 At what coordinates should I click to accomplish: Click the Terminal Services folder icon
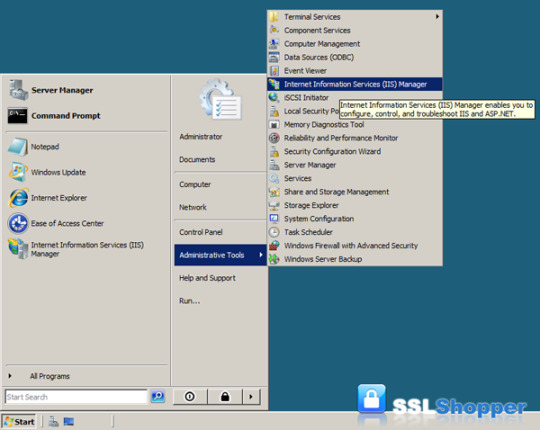pyautogui.click(x=274, y=17)
